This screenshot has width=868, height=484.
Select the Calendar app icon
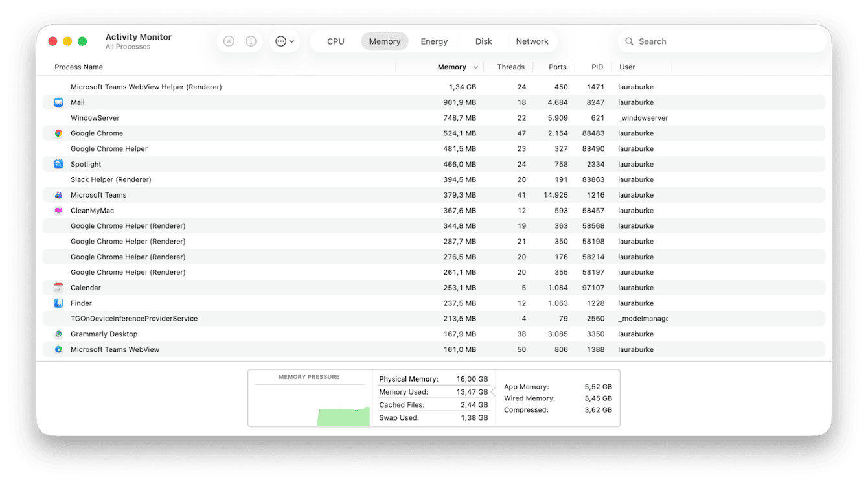[58, 287]
